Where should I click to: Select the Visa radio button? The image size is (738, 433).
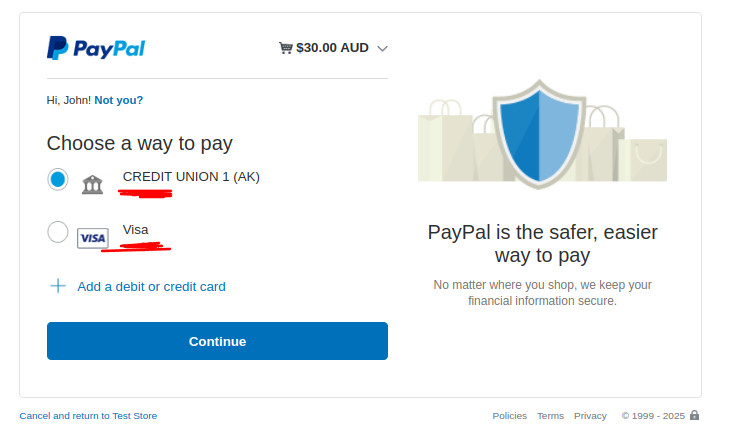[x=57, y=232]
